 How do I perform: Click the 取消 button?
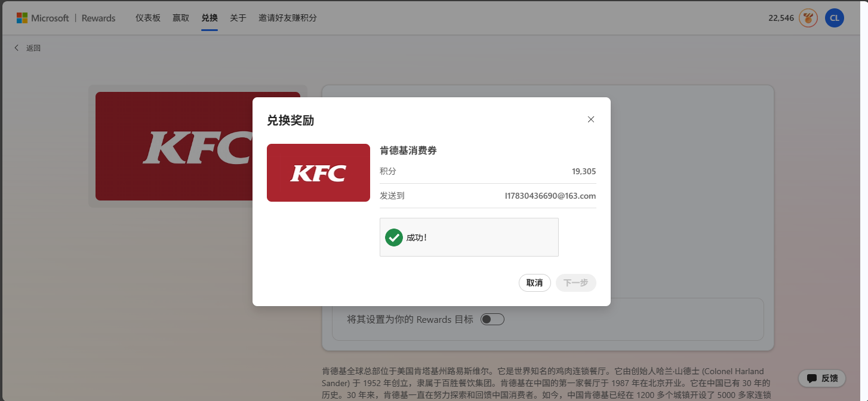[x=534, y=282]
